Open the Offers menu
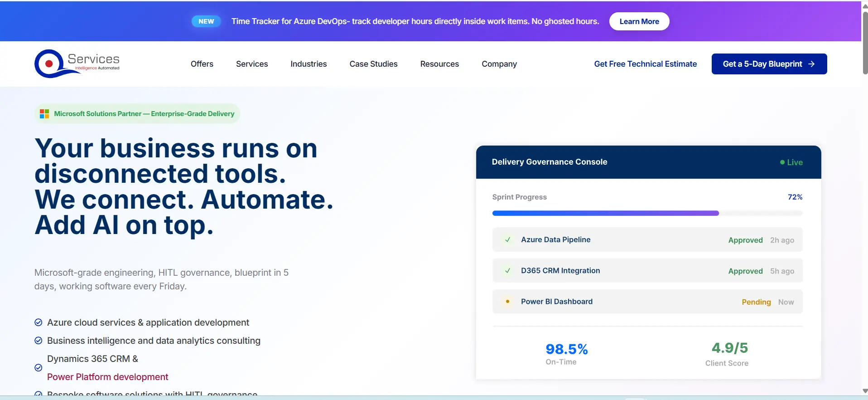 pyautogui.click(x=202, y=64)
